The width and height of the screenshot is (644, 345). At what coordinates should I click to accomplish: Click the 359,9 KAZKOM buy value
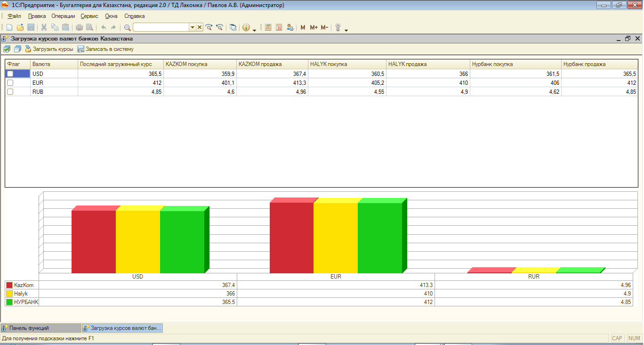[x=200, y=74]
